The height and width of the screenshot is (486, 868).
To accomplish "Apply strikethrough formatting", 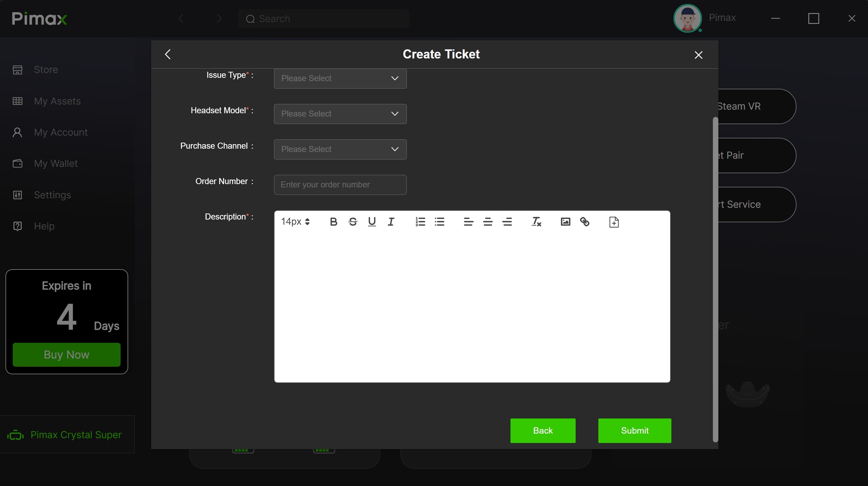I will (x=352, y=222).
